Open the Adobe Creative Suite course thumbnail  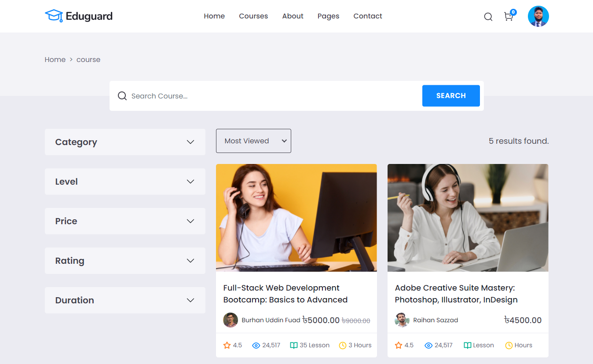(x=468, y=218)
